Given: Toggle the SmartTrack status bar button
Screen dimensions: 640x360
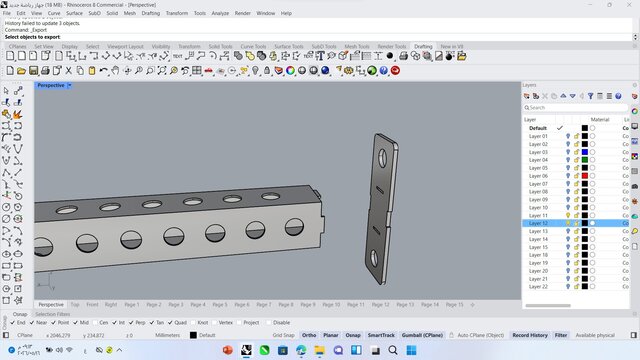Looking at the screenshot, I should pos(381,335).
